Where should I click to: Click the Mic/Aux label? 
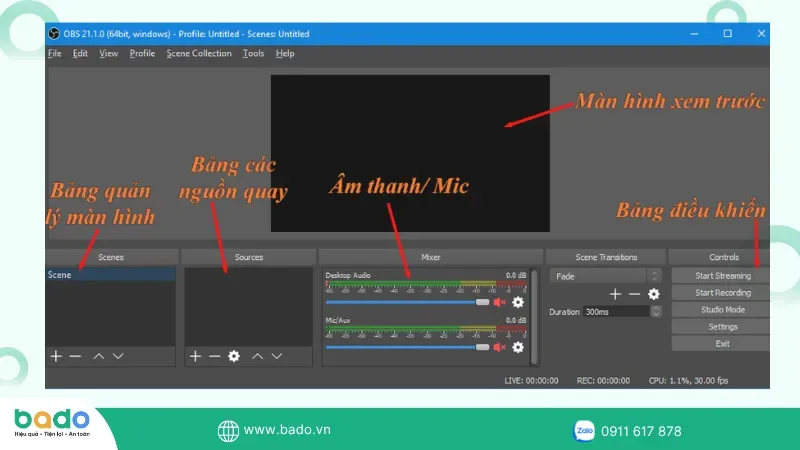pos(338,320)
